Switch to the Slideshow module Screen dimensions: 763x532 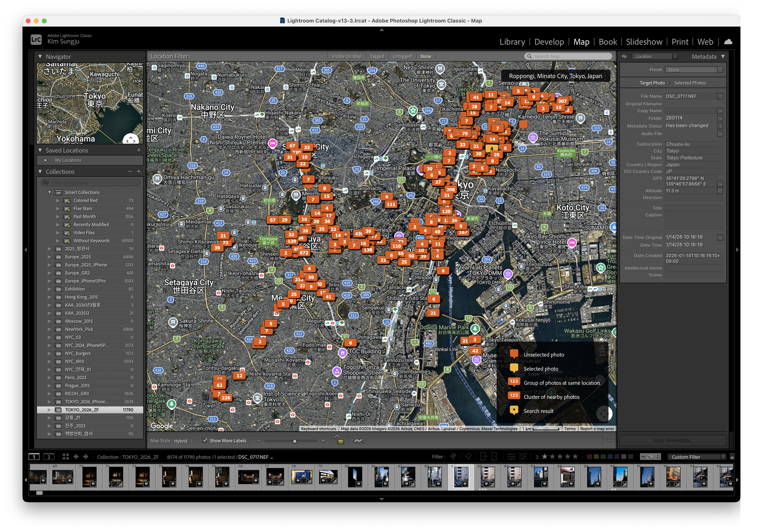pyautogui.click(x=644, y=42)
